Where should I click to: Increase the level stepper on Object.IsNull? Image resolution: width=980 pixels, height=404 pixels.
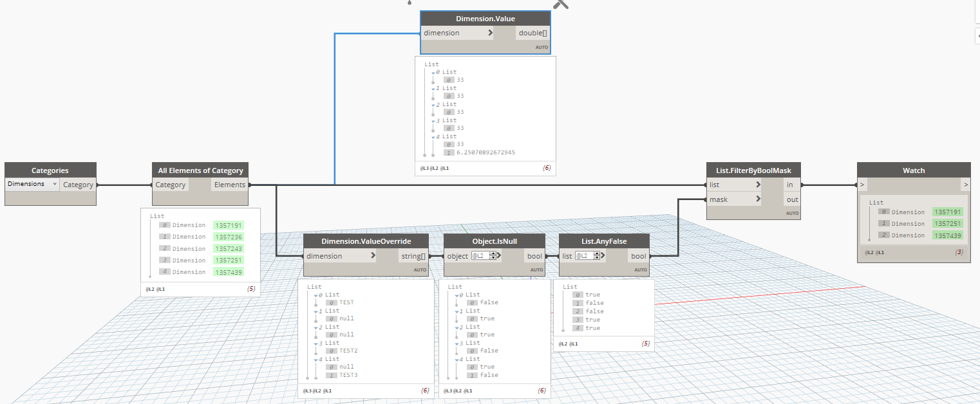(493, 253)
